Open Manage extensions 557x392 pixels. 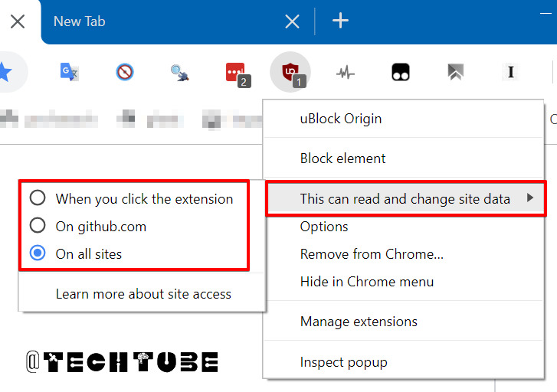click(x=359, y=322)
